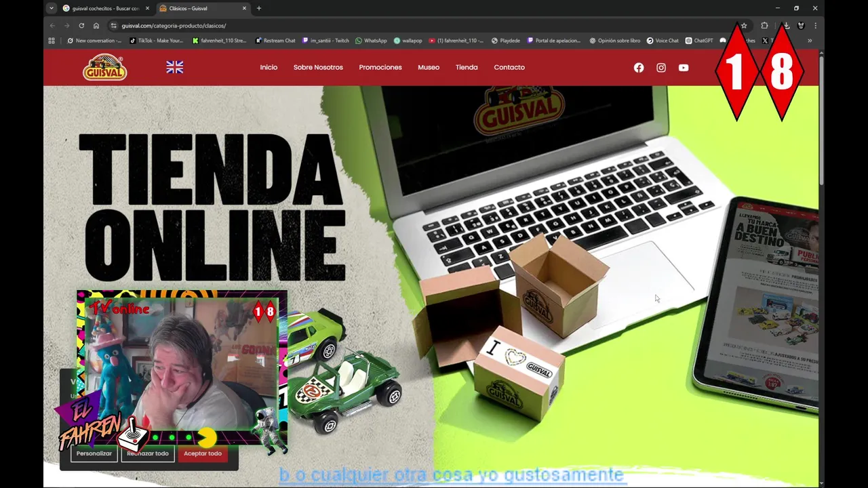
Task: Expand the tab search dropdown arrow
Action: pos(51,8)
